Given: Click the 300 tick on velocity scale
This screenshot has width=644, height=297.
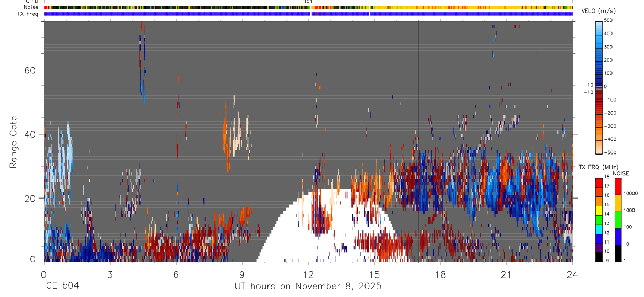Looking at the screenshot, I should tap(608, 47).
